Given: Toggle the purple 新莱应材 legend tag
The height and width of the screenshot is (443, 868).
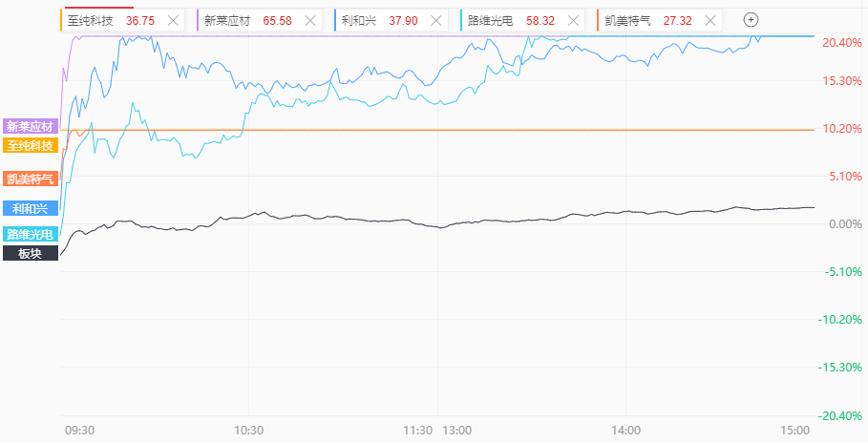Looking at the screenshot, I should click(x=32, y=126).
